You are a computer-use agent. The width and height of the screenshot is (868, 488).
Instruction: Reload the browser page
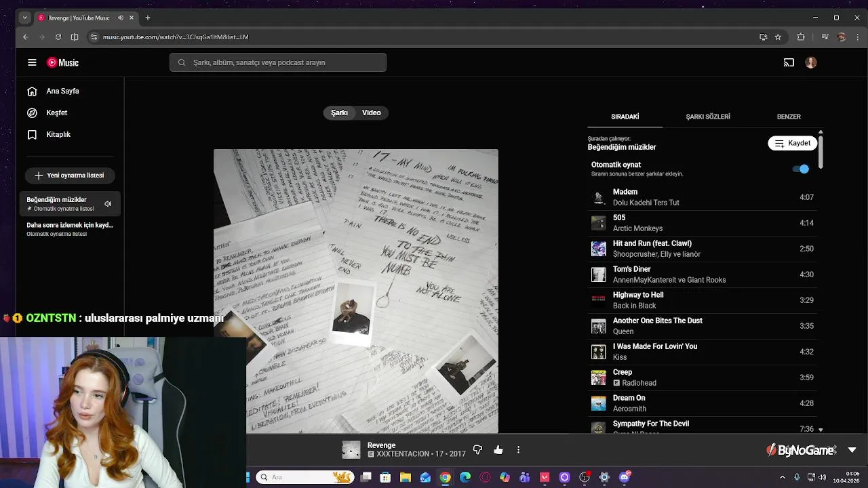point(58,37)
